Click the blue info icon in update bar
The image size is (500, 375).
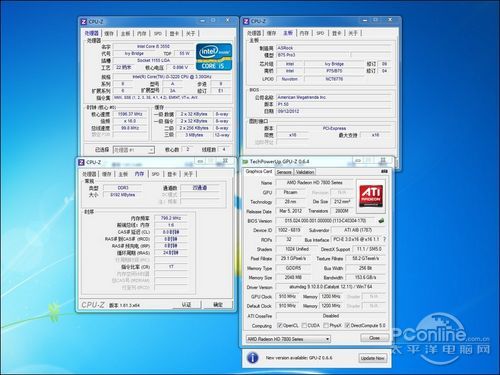tap(253, 358)
